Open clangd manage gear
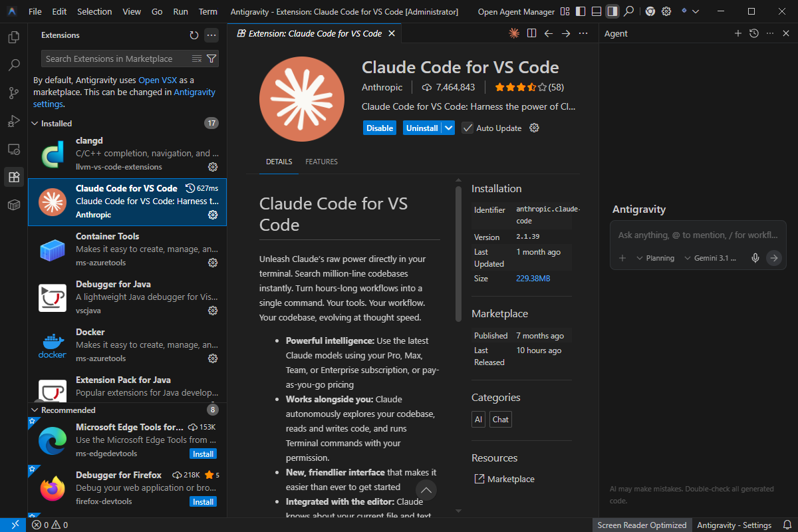 [x=213, y=167]
